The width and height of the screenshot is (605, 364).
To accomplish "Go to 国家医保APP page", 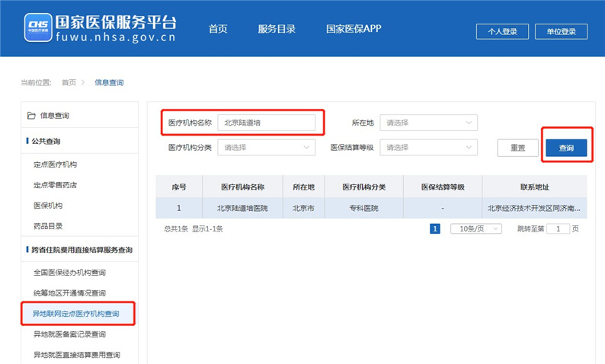I will pyautogui.click(x=354, y=30).
